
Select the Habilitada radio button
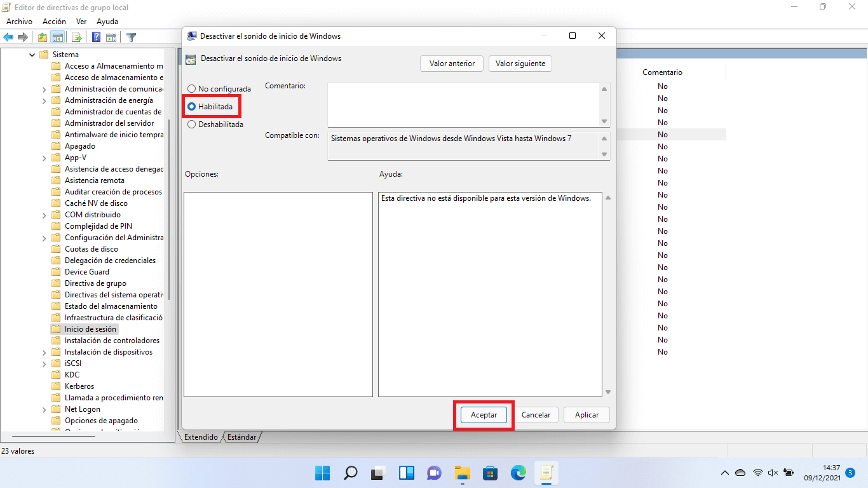tap(192, 107)
